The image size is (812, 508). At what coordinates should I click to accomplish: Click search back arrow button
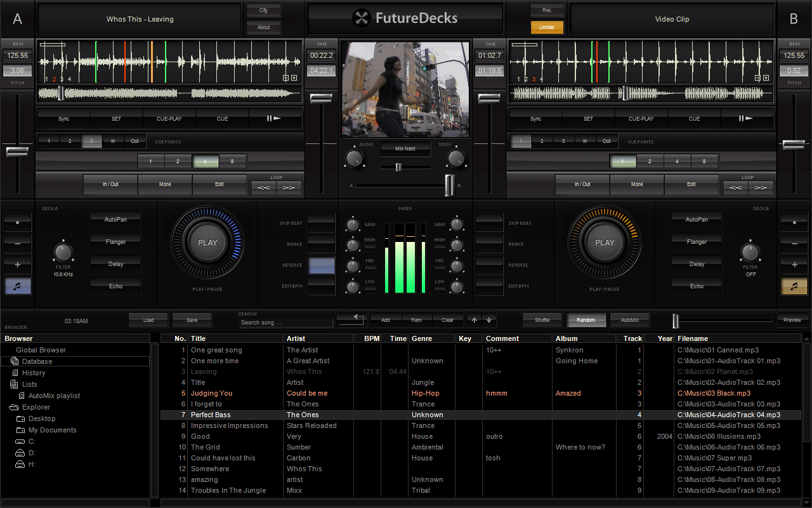point(351,319)
